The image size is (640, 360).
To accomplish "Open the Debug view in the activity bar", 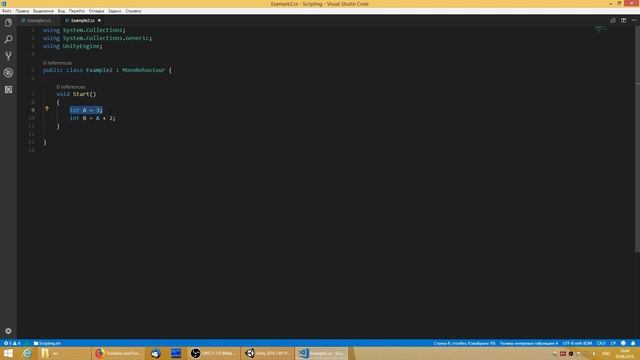I will pos(8,73).
